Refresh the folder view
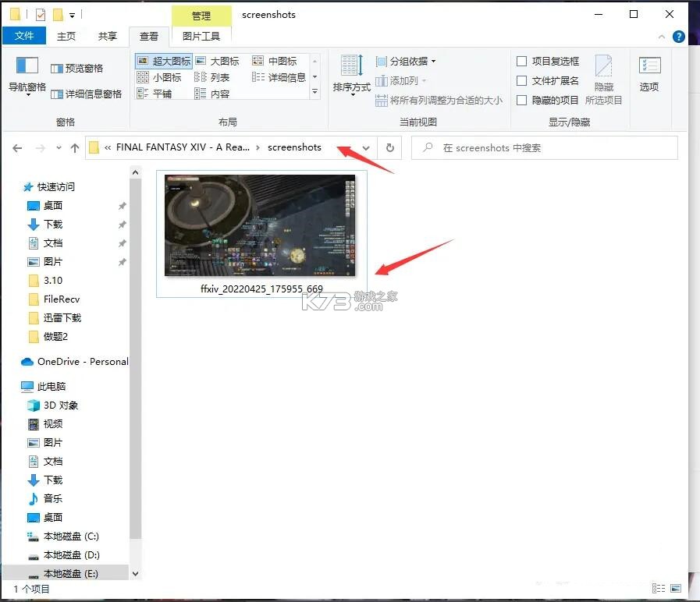Screen dimensions: 700x602 pyautogui.click(x=389, y=147)
